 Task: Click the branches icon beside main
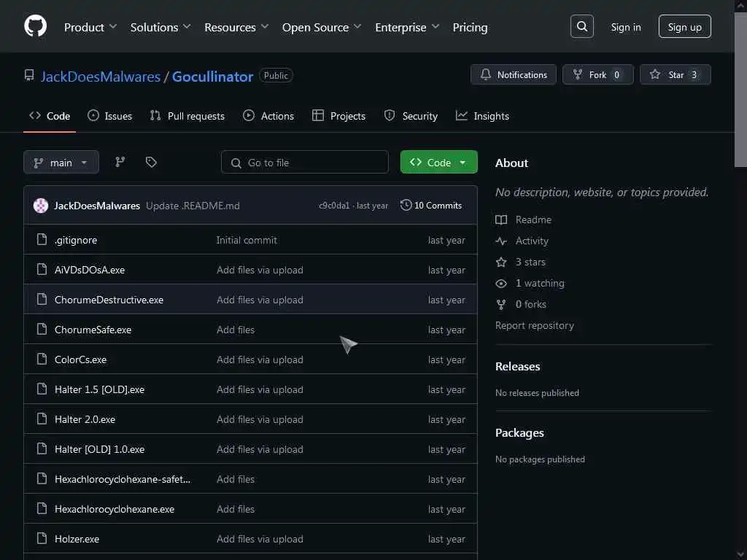(120, 162)
